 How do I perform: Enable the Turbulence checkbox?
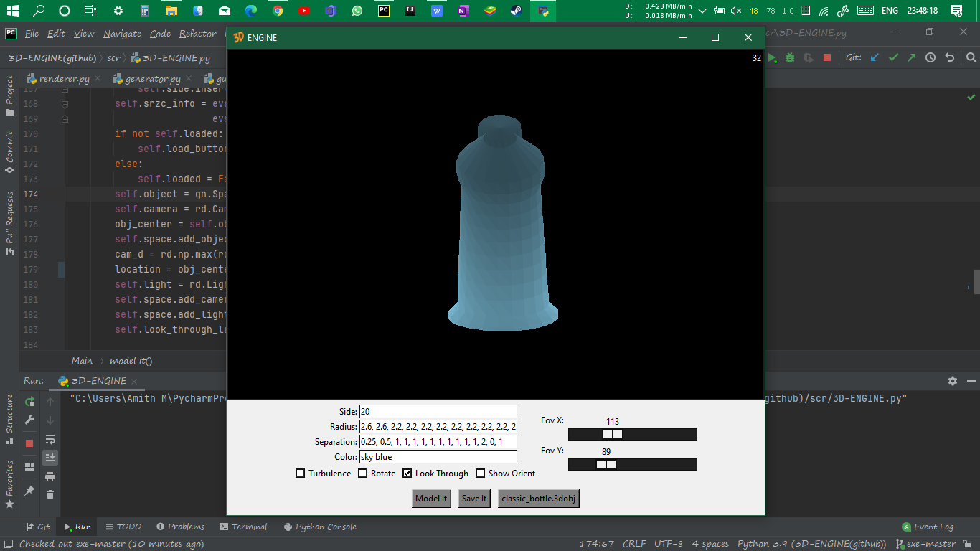301,474
